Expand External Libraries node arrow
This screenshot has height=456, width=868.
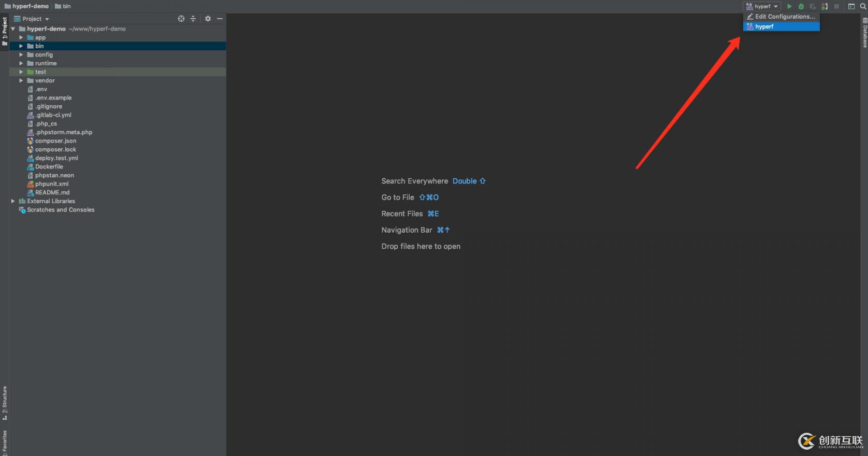pos(13,201)
